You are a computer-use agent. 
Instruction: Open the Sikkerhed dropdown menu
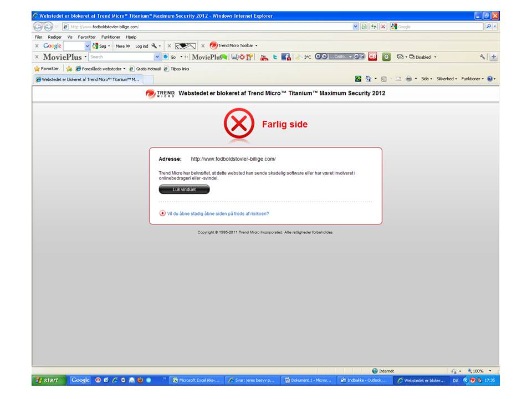click(447, 79)
